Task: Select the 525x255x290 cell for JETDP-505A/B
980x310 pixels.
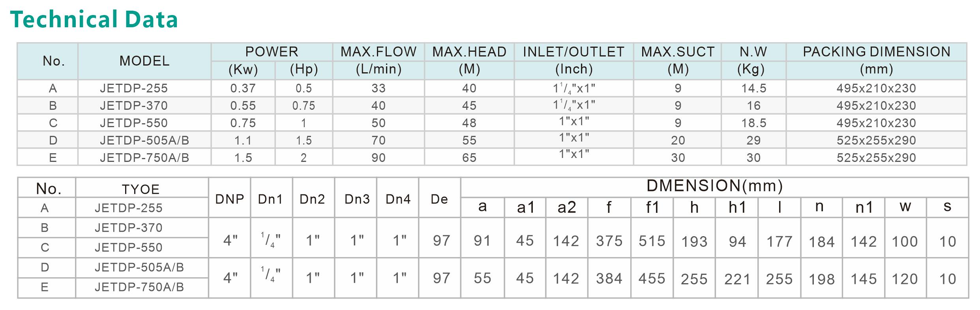Action: tap(876, 140)
